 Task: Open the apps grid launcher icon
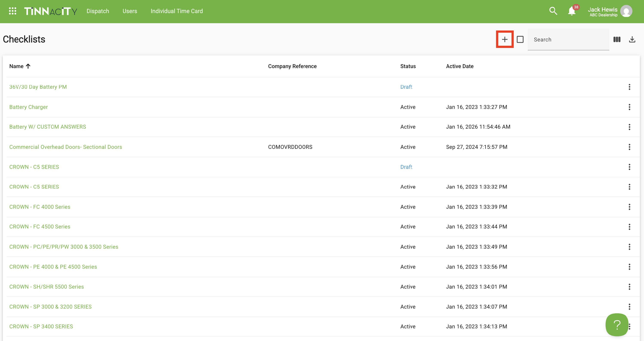(12, 11)
